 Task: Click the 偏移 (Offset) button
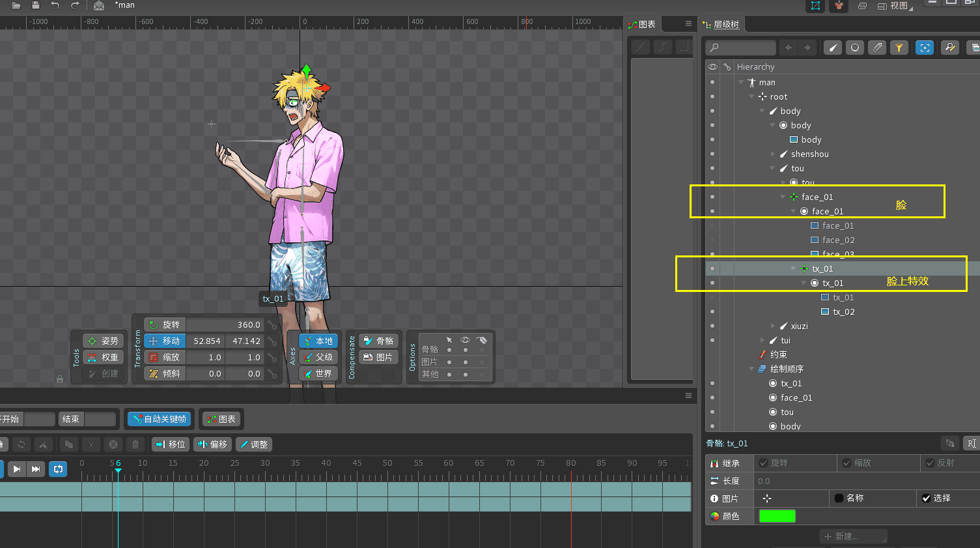point(213,444)
